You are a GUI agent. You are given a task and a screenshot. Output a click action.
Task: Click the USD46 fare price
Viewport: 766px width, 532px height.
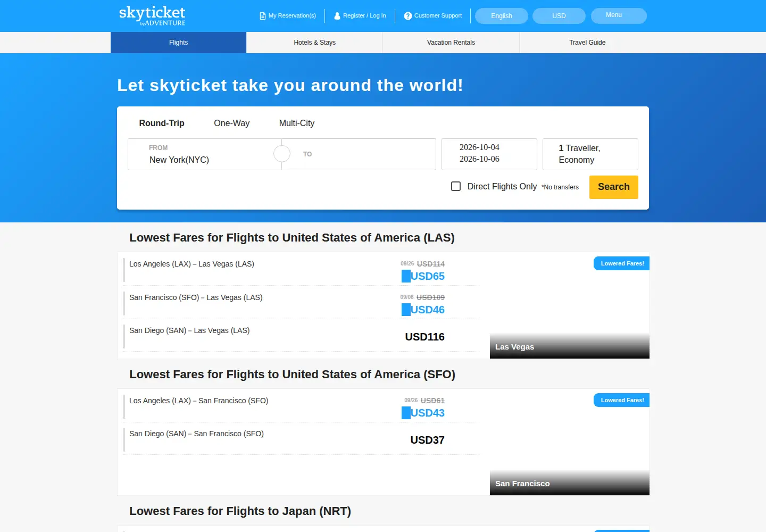point(427,310)
